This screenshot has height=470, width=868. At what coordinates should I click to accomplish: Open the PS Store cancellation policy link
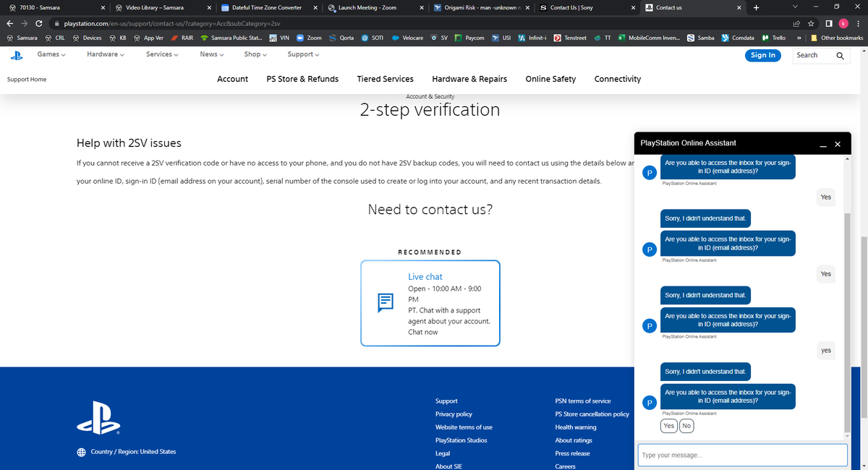tap(592, 414)
